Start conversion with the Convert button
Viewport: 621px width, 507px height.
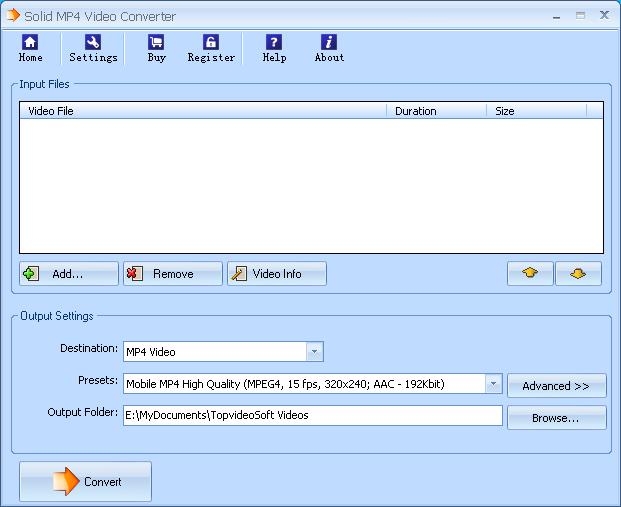click(x=86, y=482)
